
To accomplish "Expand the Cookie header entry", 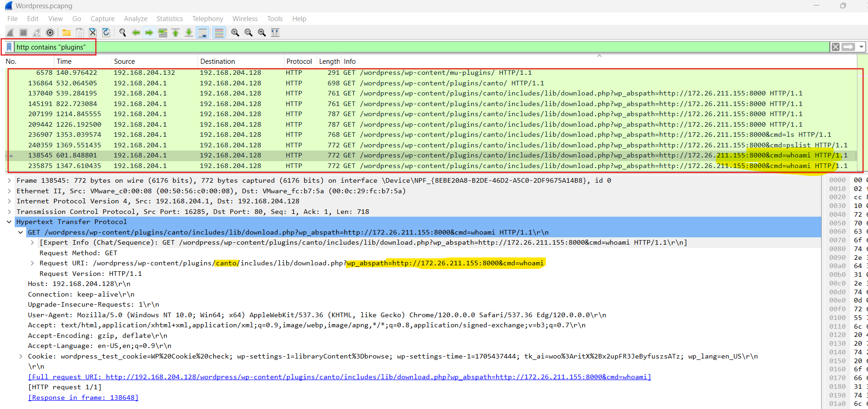I will pos(21,356).
